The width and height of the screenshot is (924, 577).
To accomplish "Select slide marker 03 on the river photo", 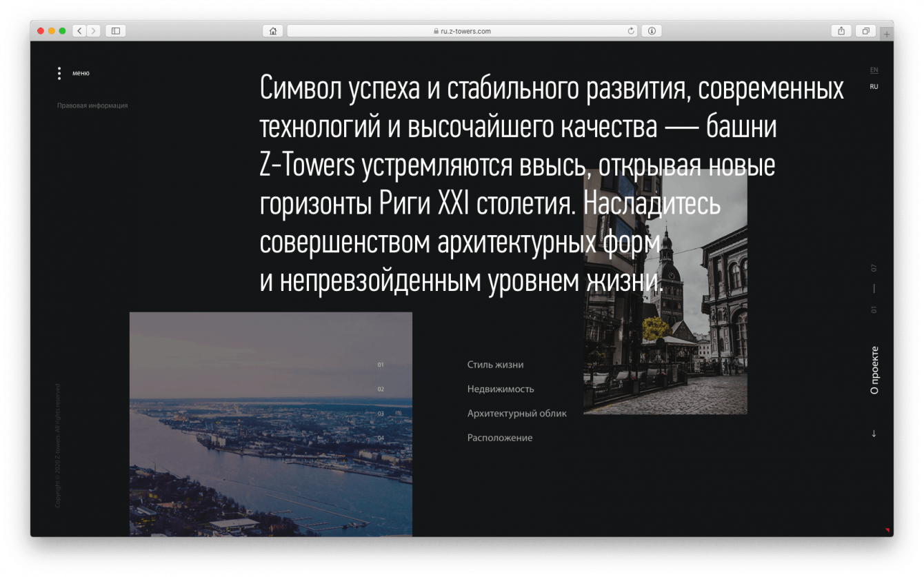I will (x=381, y=414).
